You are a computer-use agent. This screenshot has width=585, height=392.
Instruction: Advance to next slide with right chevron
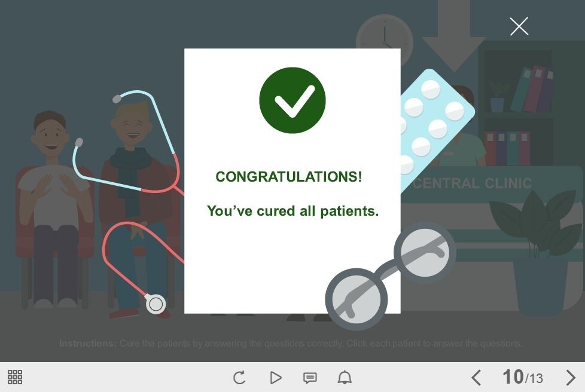[571, 378]
